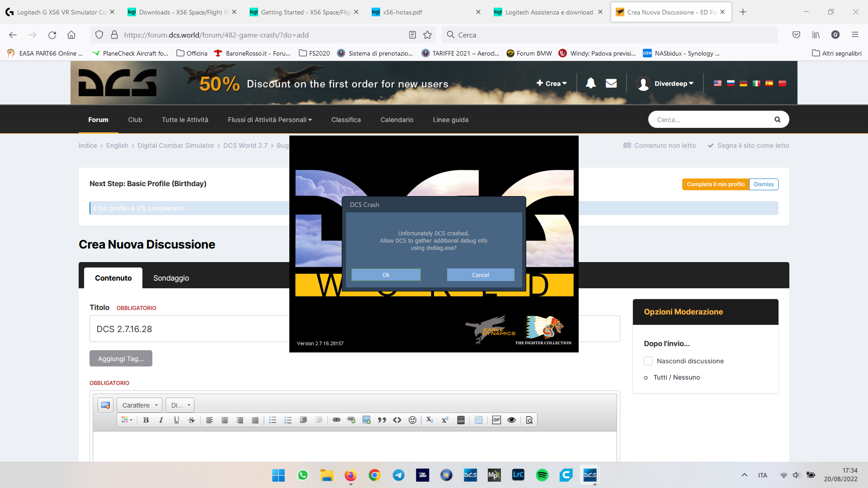The height and width of the screenshot is (488, 868).
Task: Click the Bold formatting icon
Action: click(146, 420)
